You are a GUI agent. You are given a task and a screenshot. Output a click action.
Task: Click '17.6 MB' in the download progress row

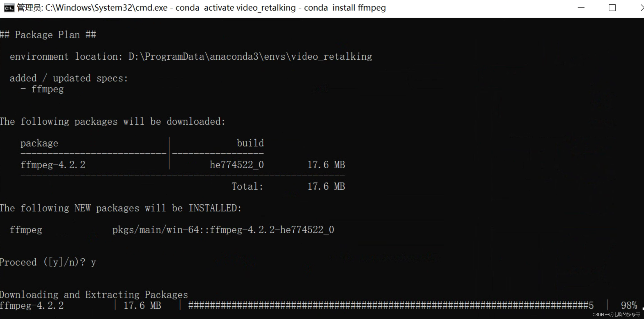click(x=142, y=305)
